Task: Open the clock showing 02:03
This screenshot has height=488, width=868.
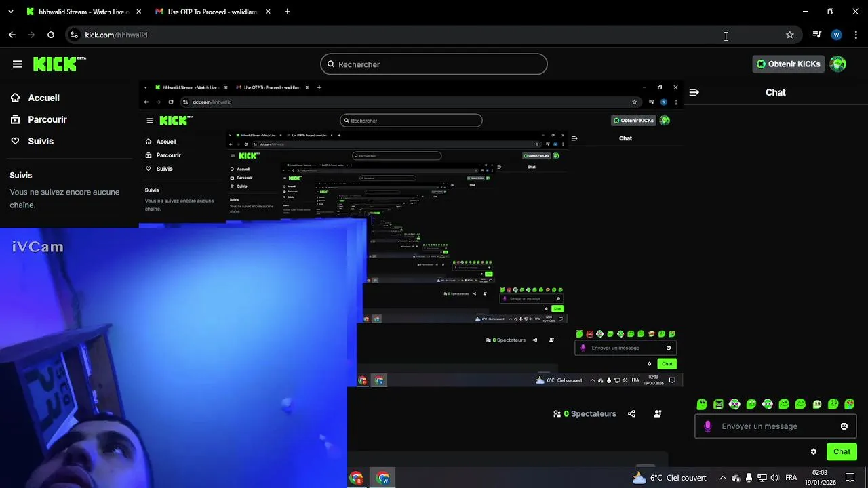Action: (x=820, y=478)
